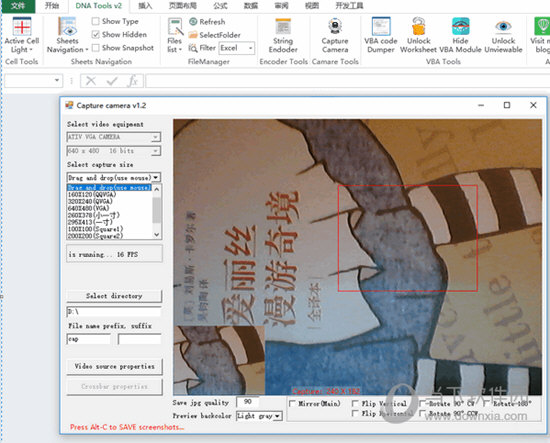Open Sheets Navigation tool
Image resolution: width=550 pixels, height=443 pixels.
pyautogui.click(x=67, y=35)
